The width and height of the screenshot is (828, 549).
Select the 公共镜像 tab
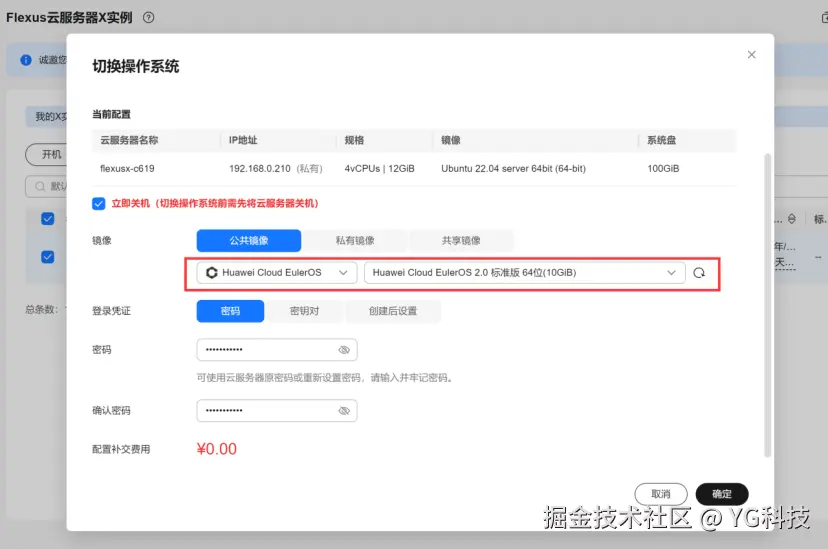(249, 241)
